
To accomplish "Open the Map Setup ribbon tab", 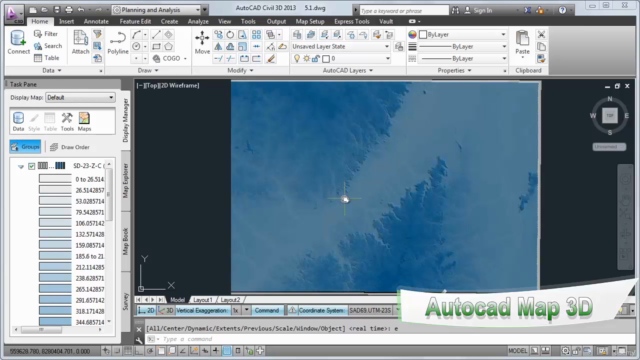I will tap(310, 22).
